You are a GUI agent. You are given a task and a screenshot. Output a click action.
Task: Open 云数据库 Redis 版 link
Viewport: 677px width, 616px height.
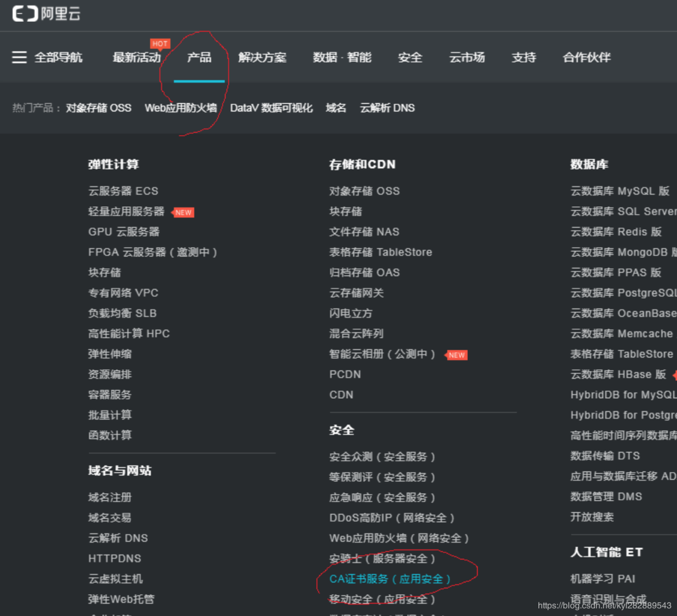[x=616, y=232]
